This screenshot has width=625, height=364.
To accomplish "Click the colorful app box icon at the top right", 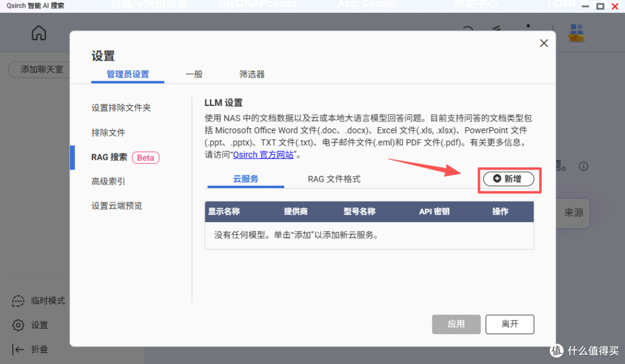I will 576,32.
